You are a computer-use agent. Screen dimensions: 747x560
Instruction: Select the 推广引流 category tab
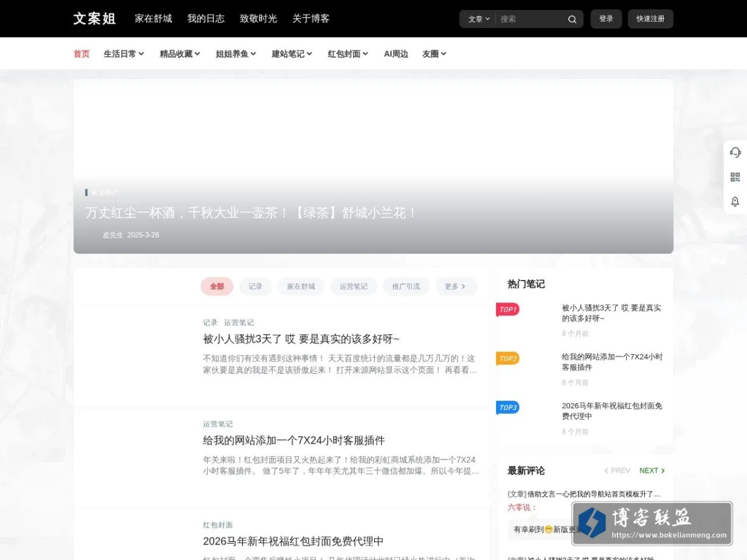pyautogui.click(x=406, y=286)
